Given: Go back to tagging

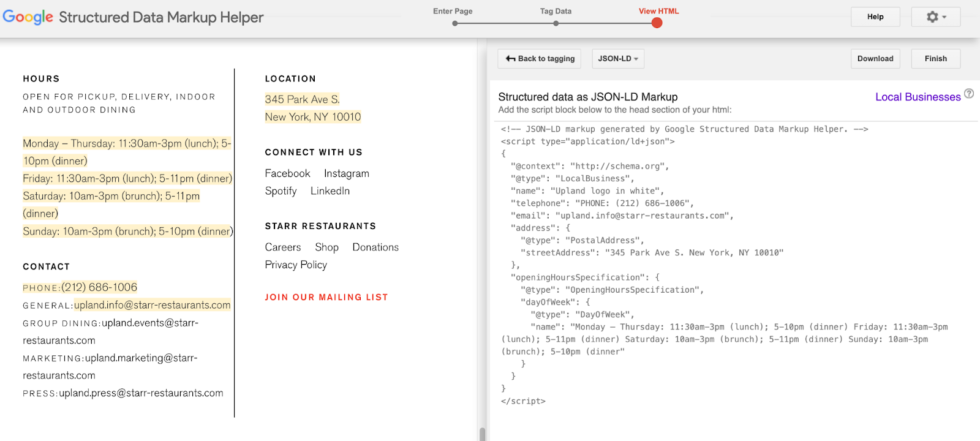Looking at the screenshot, I should pos(539,59).
